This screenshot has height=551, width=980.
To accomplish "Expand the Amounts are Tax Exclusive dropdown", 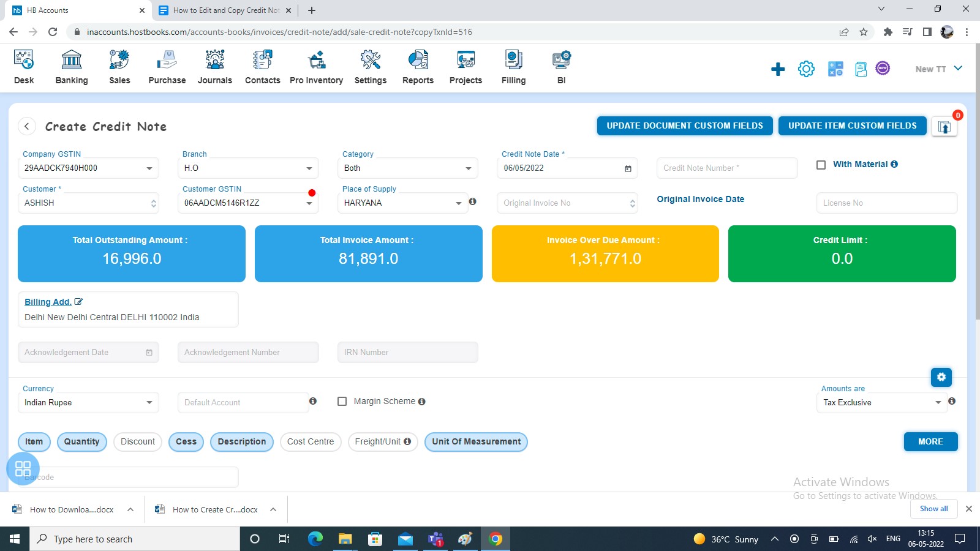I will click(x=882, y=403).
